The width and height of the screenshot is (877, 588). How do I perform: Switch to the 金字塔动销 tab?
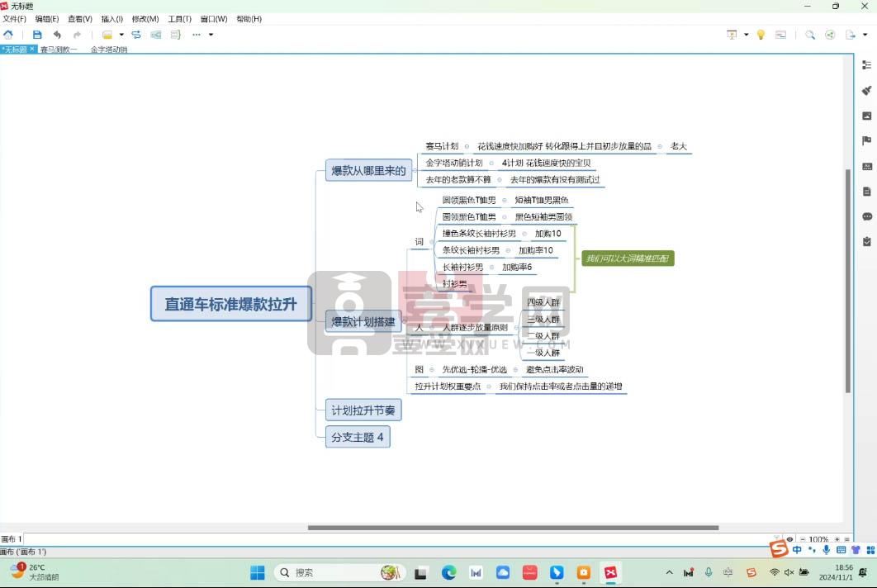point(109,50)
